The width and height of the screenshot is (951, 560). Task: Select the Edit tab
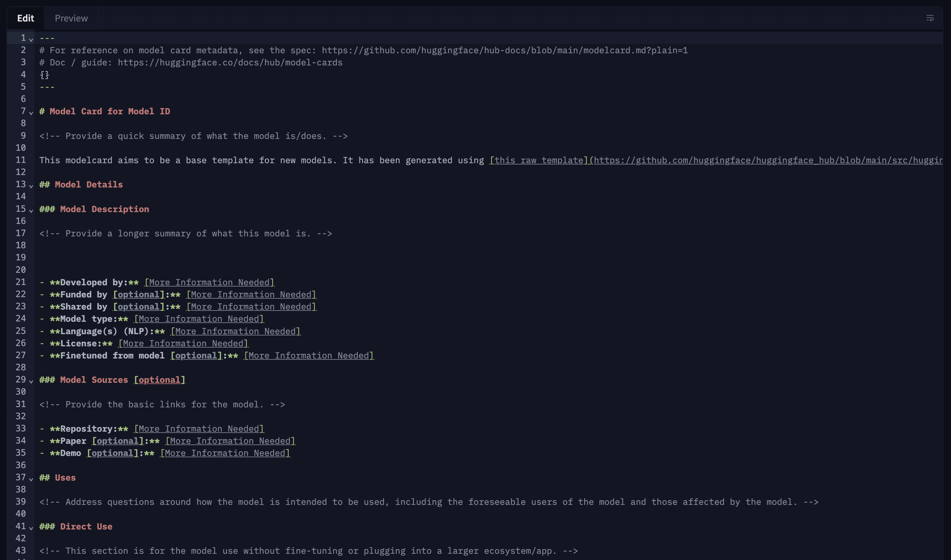[25, 18]
